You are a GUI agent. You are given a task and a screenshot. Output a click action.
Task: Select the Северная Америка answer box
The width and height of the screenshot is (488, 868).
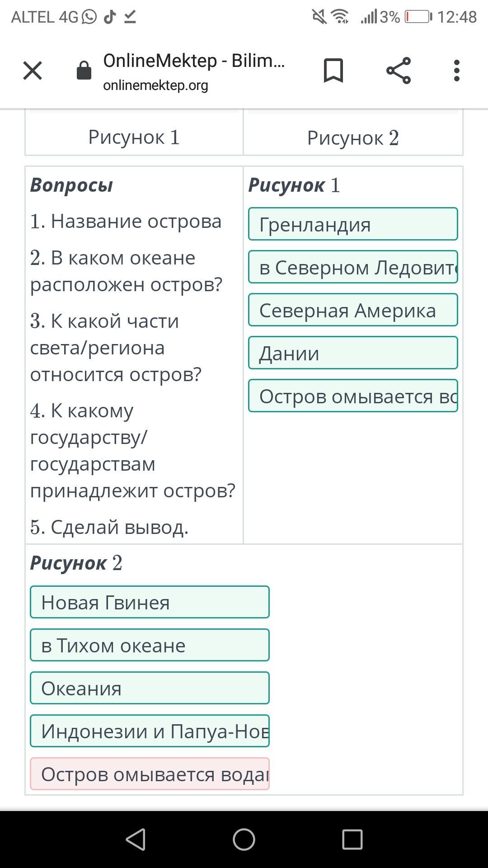pyautogui.click(x=353, y=310)
